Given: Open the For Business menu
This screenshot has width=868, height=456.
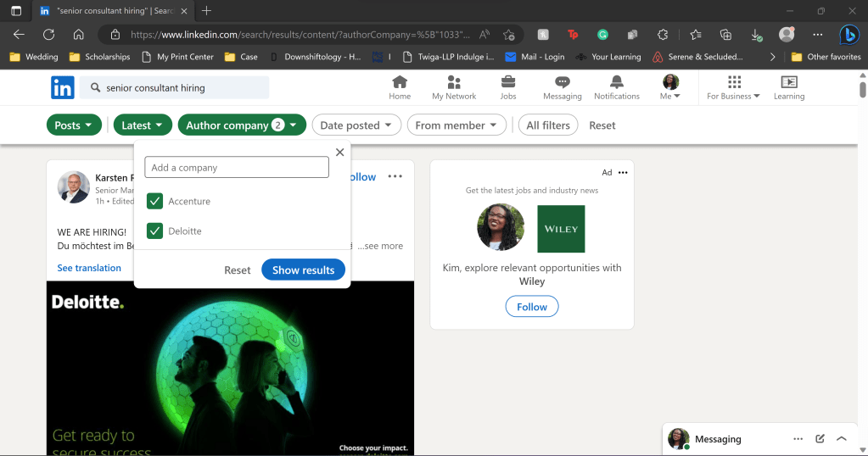Looking at the screenshot, I should click(734, 87).
